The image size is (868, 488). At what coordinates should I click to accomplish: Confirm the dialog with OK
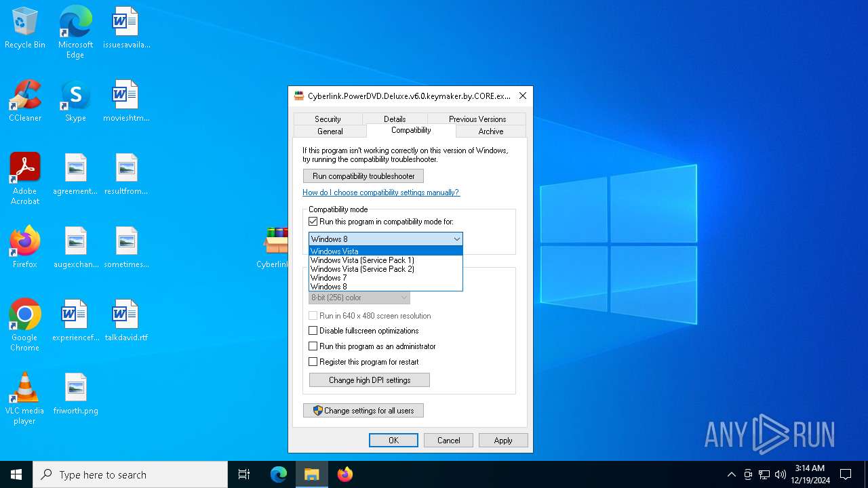point(393,441)
